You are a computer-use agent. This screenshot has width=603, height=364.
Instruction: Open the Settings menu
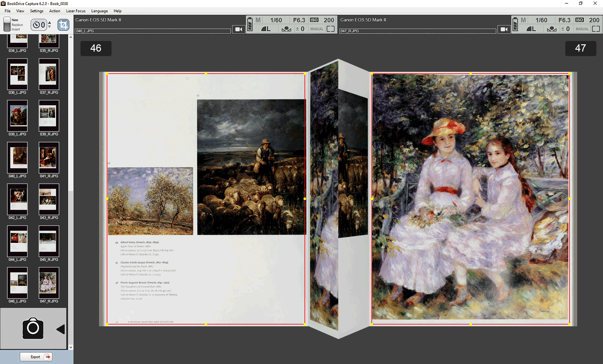[37, 11]
